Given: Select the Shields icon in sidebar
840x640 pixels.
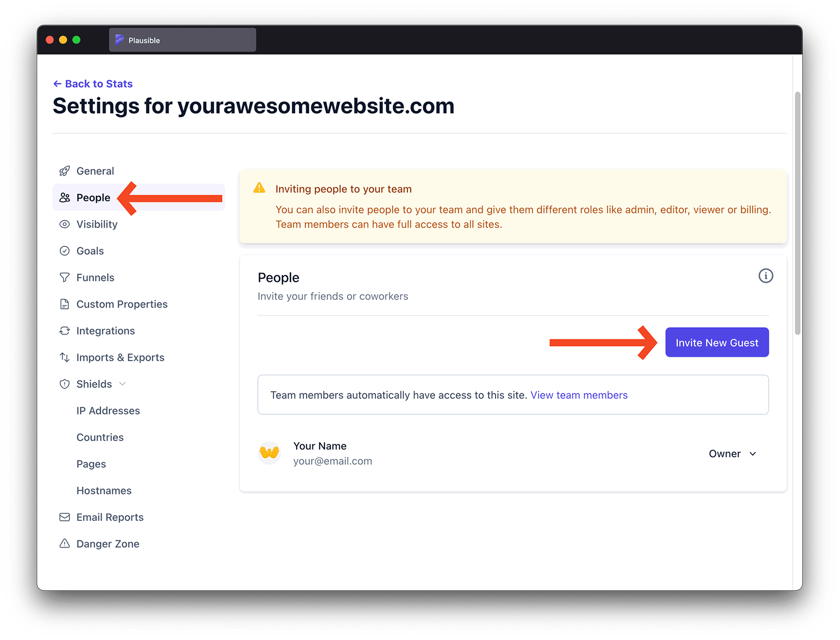Looking at the screenshot, I should (x=64, y=384).
